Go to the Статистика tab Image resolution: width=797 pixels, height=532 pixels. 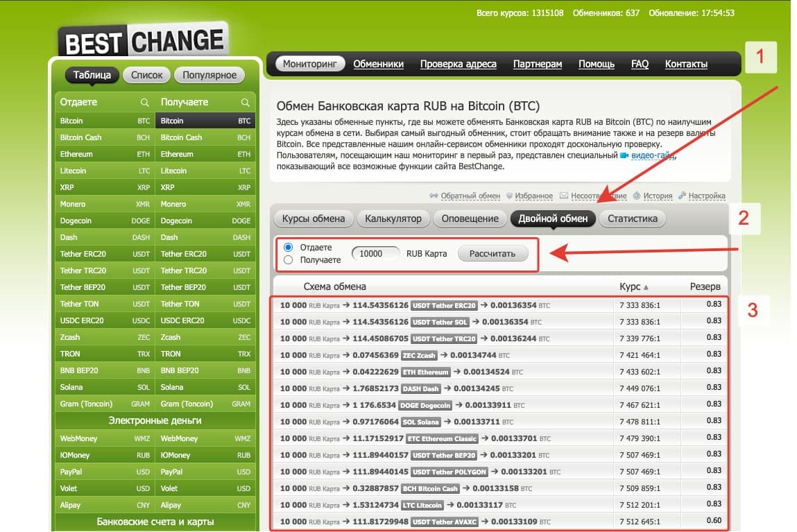[633, 219]
